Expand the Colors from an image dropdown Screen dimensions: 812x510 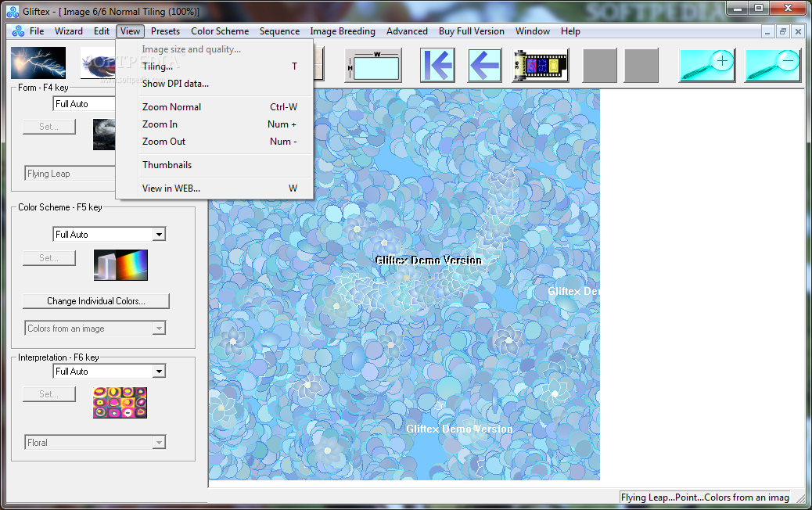pyautogui.click(x=159, y=329)
